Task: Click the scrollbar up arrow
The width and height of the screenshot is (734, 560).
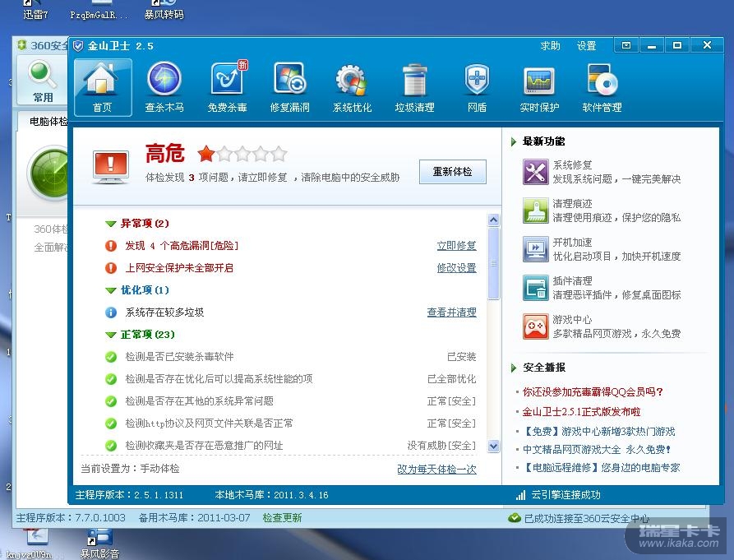Action: (493, 220)
